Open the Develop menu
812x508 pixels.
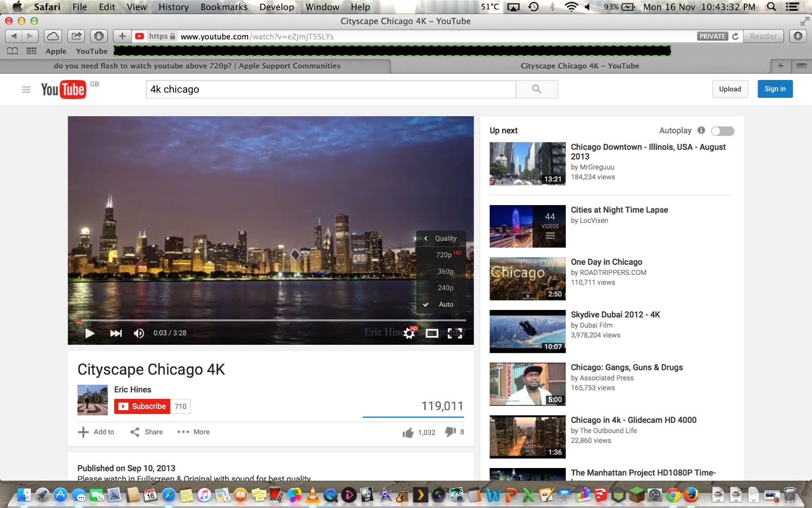point(277,7)
